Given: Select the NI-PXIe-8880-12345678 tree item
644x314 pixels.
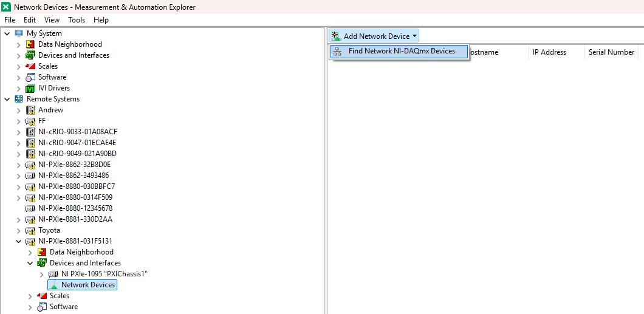Looking at the screenshot, I should pos(75,208).
